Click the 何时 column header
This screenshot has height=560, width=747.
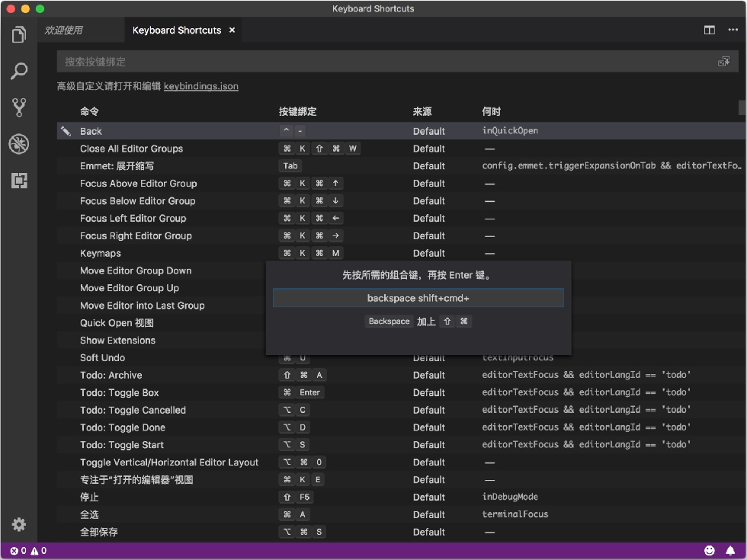tap(491, 111)
